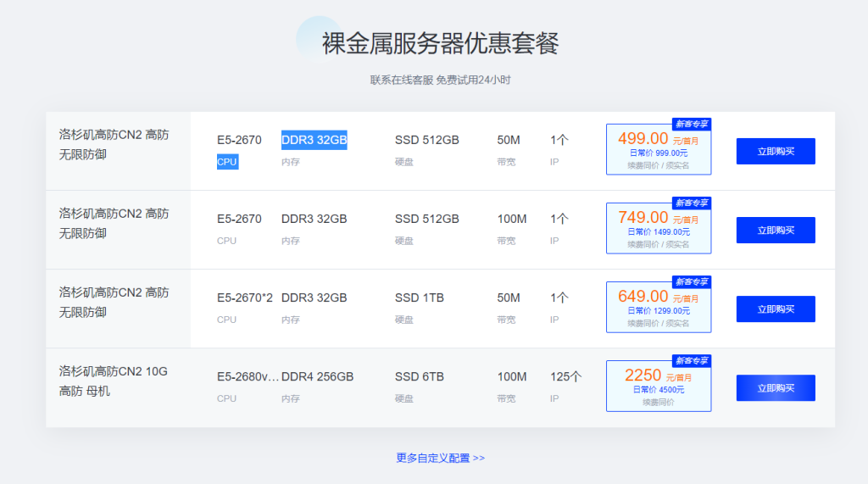Click the 新客专享 badge on the 749.00 price

coord(692,203)
